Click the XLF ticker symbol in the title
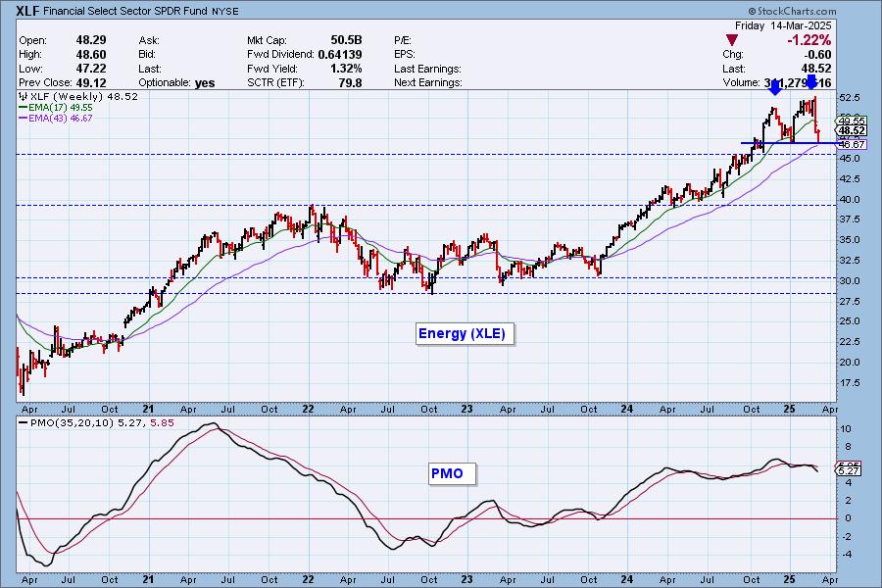Screen dimensions: 882x588 pyautogui.click(x=28, y=11)
